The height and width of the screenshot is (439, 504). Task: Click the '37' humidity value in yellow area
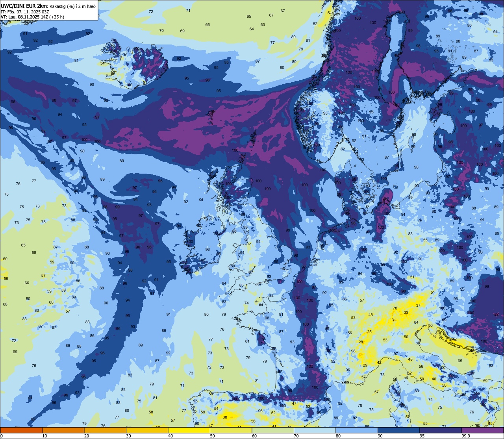tap(418, 305)
